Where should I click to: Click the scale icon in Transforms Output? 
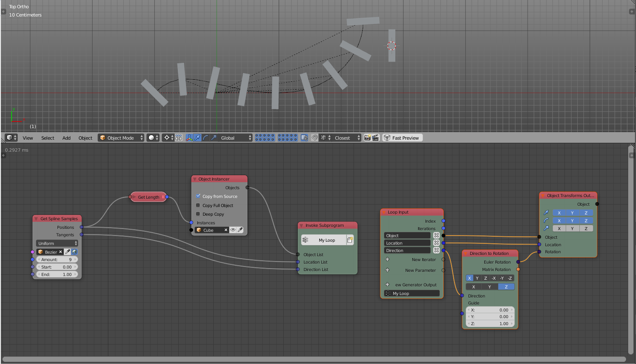[x=546, y=228]
